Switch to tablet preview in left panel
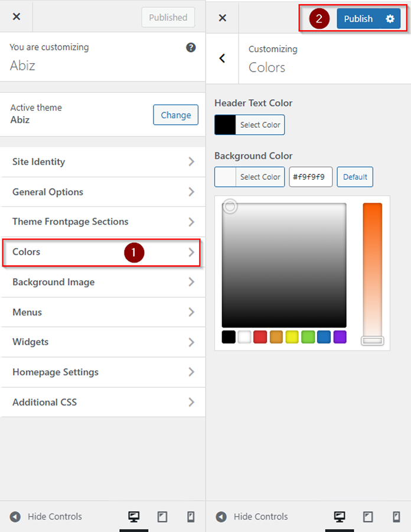 (162, 517)
